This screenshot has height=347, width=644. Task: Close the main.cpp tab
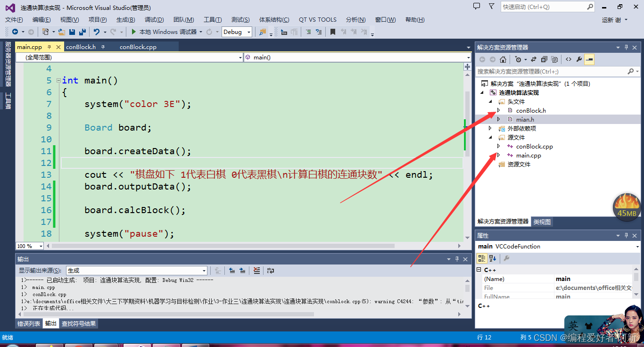[x=58, y=47]
